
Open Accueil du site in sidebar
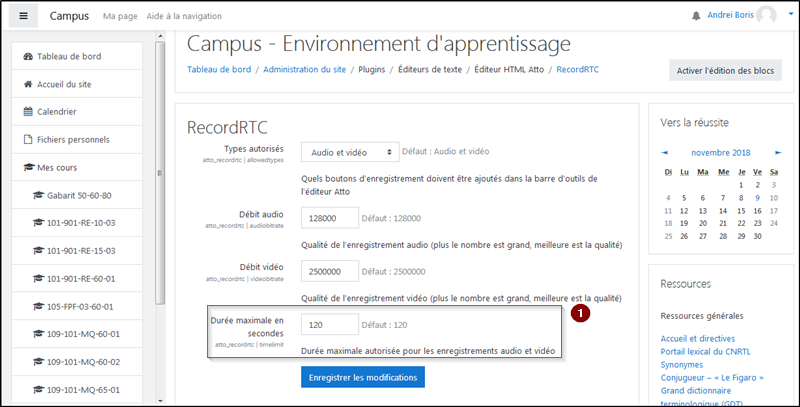click(x=66, y=84)
